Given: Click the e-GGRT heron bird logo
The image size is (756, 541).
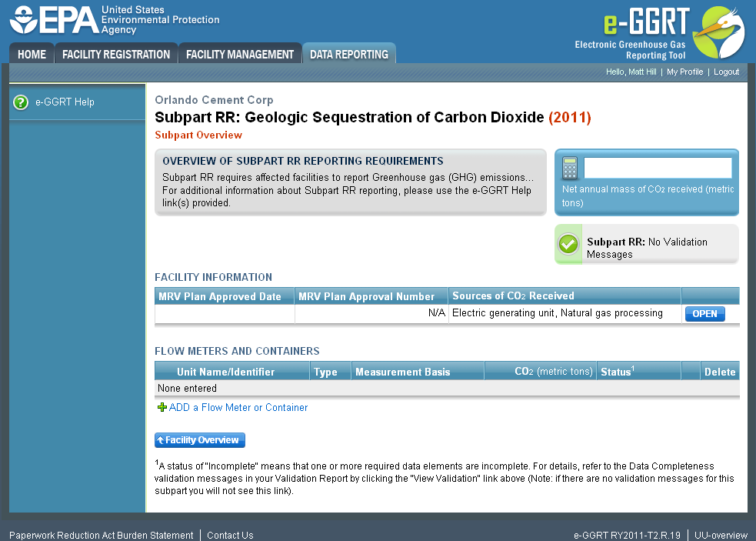Looking at the screenshot, I should pyautogui.click(x=719, y=32).
